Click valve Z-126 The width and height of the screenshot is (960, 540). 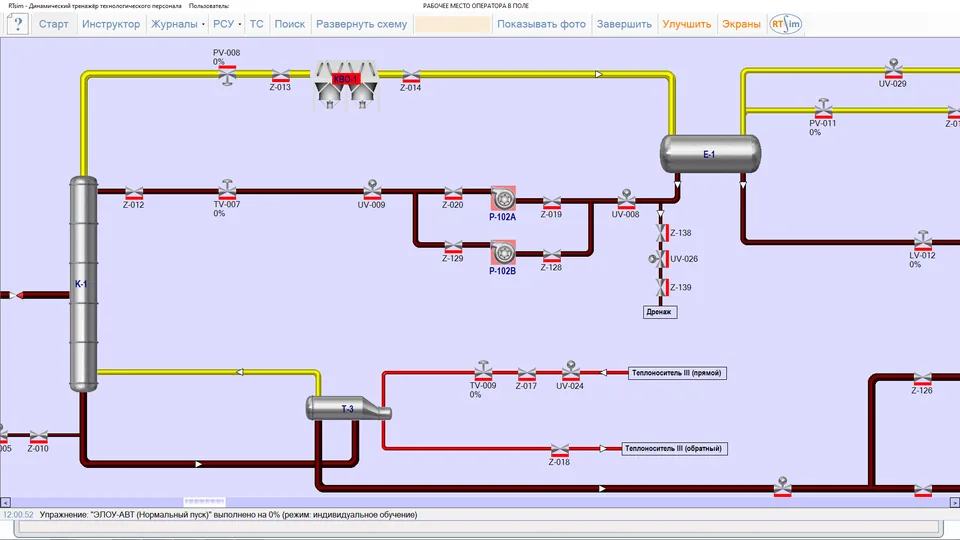point(922,379)
